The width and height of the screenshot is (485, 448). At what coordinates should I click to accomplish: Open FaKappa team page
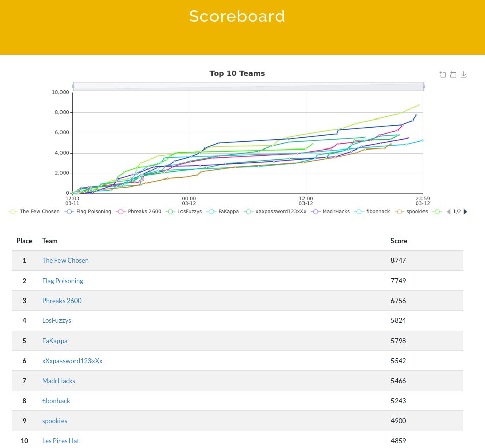[x=55, y=341]
